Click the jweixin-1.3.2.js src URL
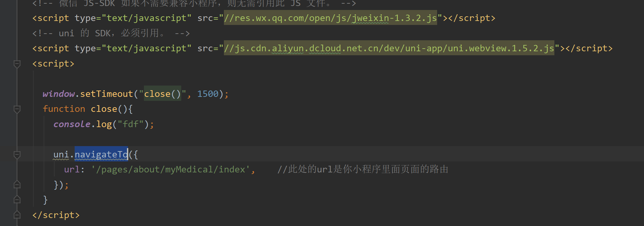Viewport: 644px width, 226px height. [330, 18]
